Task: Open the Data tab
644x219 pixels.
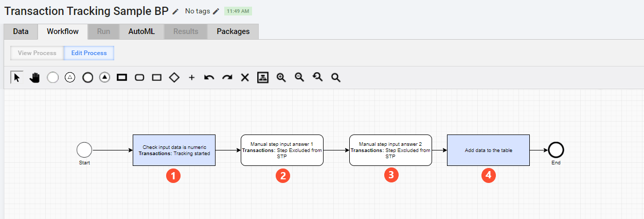Action: (x=21, y=31)
